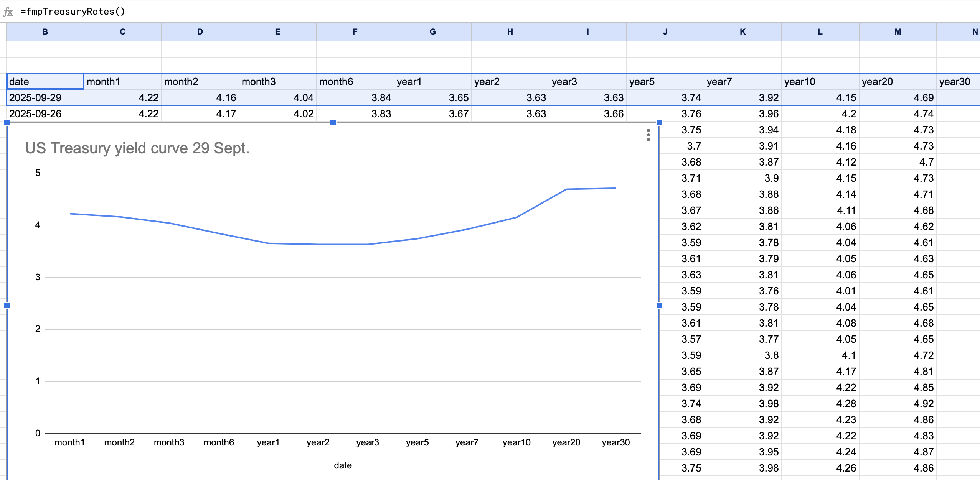This screenshot has width=980, height=480.
Task: Select cell containing 2025-09-29
Action: click(45, 98)
